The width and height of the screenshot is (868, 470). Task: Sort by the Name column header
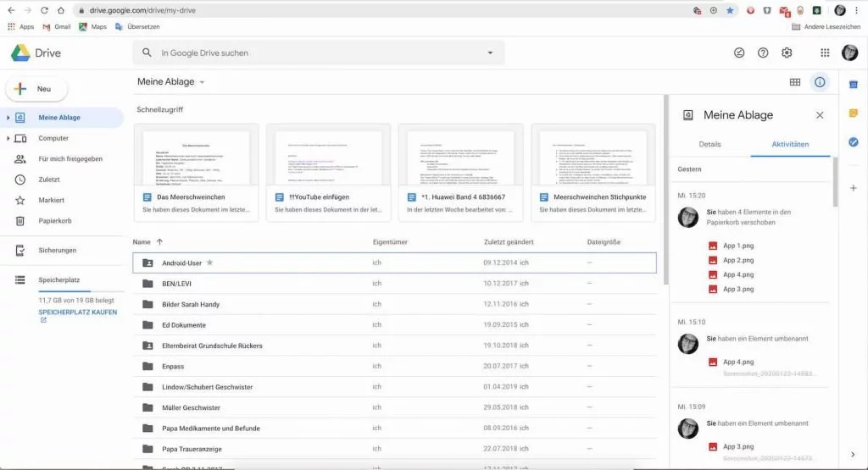click(x=142, y=242)
